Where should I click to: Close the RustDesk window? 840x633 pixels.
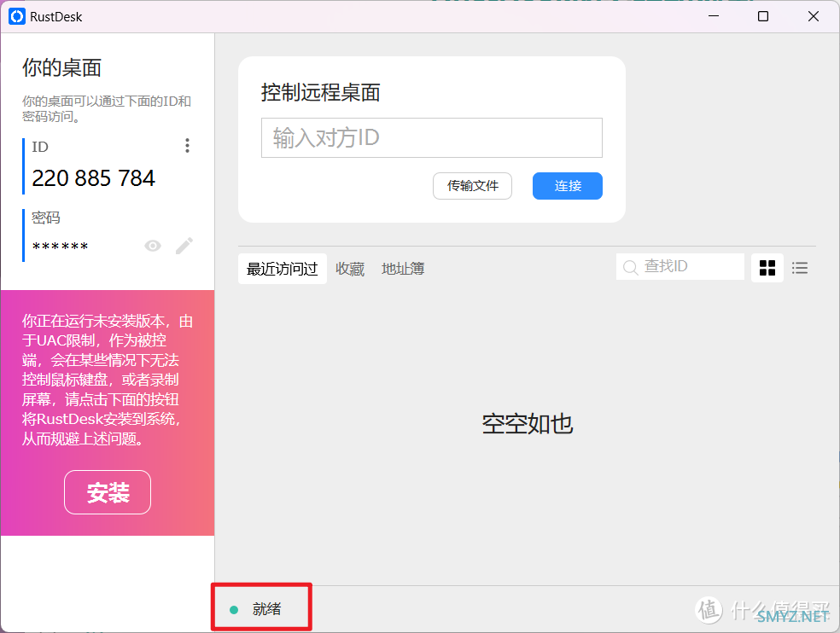(814, 16)
